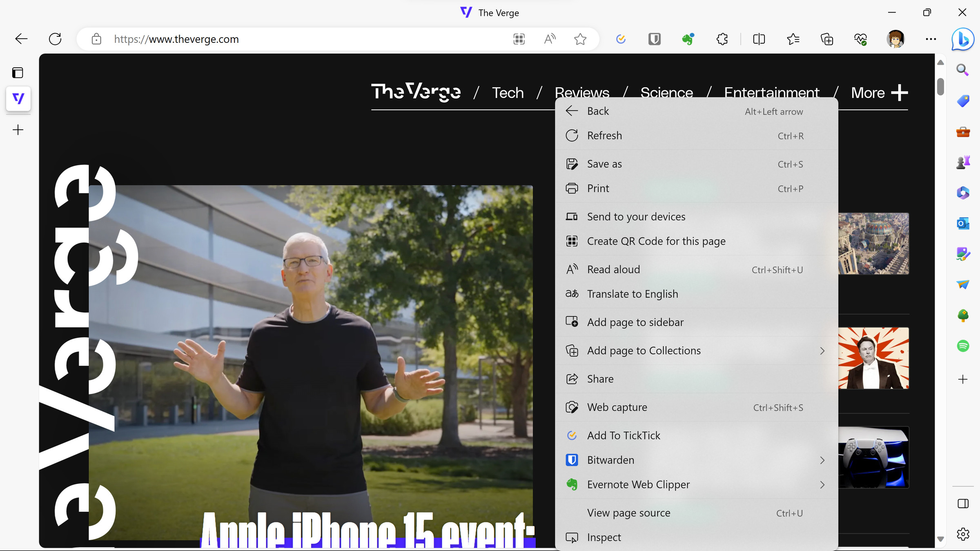Select the TickTick icon in toolbar
Viewport: 980px width, 551px height.
[x=620, y=39]
